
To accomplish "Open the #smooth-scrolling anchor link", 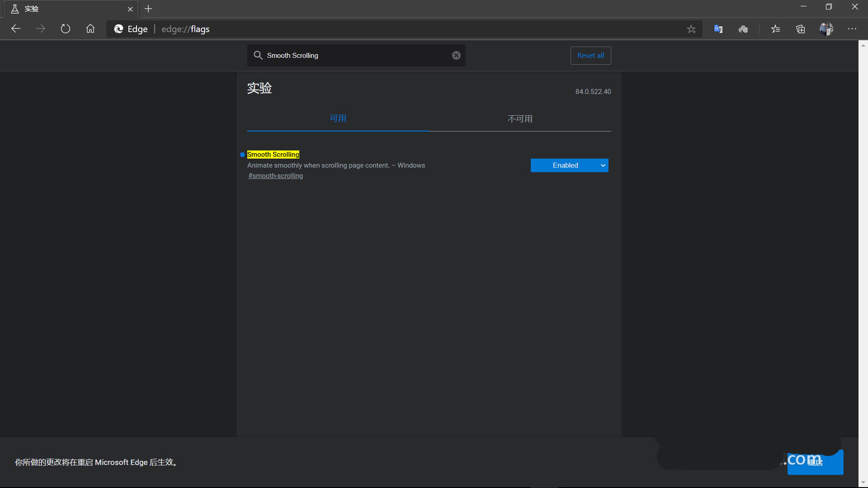I will pyautogui.click(x=275, y=176).
